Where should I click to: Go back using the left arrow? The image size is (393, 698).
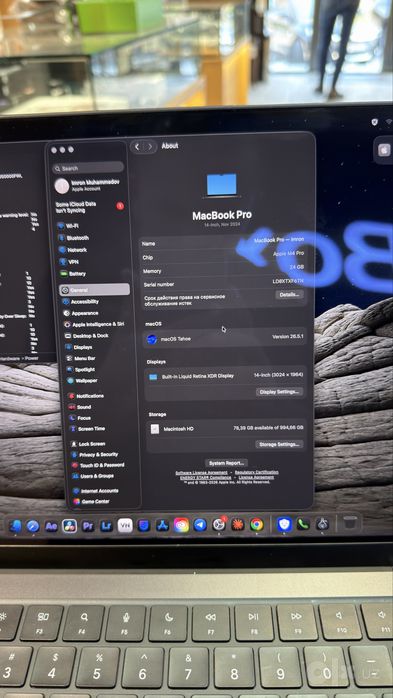pos(137,146)
